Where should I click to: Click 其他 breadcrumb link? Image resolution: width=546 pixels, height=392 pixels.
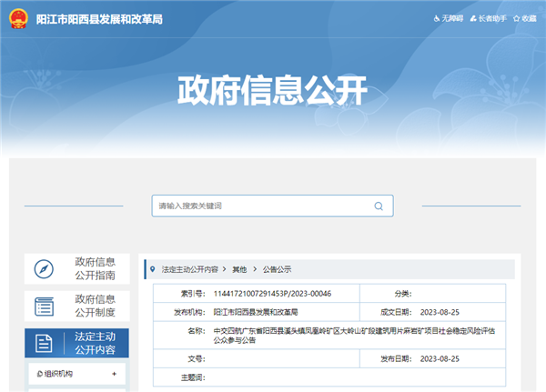point(239,270)
